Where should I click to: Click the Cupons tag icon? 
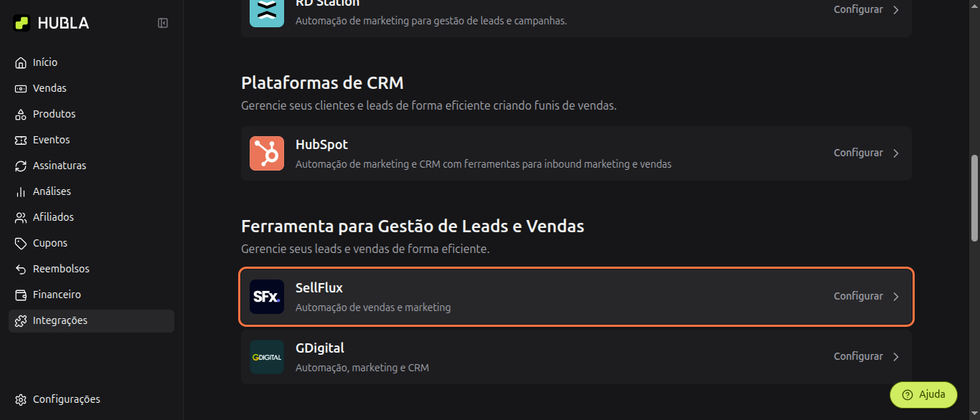click(21, 243)
